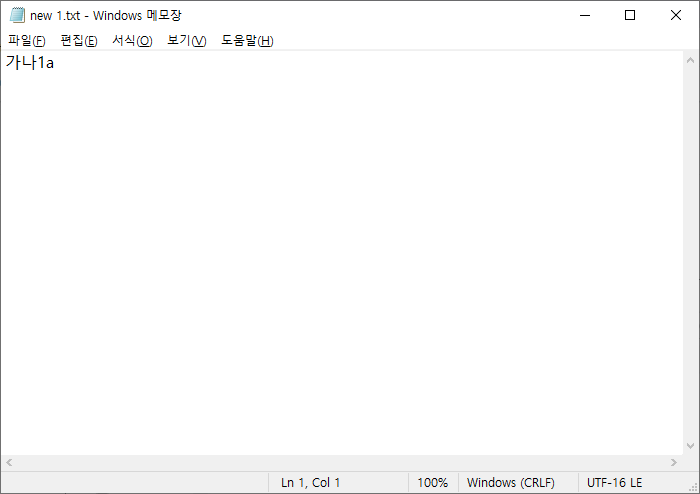
Task: Minimize the Notepad window
Action: 585,15
